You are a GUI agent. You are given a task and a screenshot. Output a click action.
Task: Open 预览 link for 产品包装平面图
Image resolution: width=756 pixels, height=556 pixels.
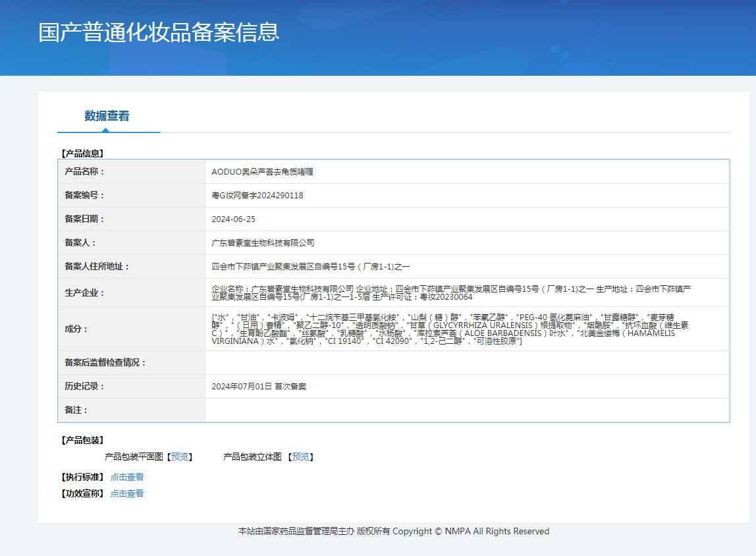click(x=180, y=457)
